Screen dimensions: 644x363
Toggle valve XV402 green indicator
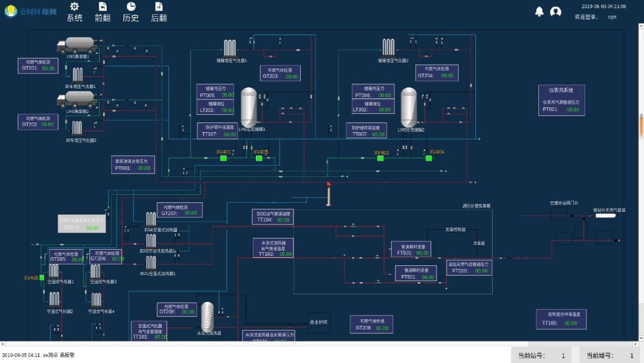coord(380,158)
